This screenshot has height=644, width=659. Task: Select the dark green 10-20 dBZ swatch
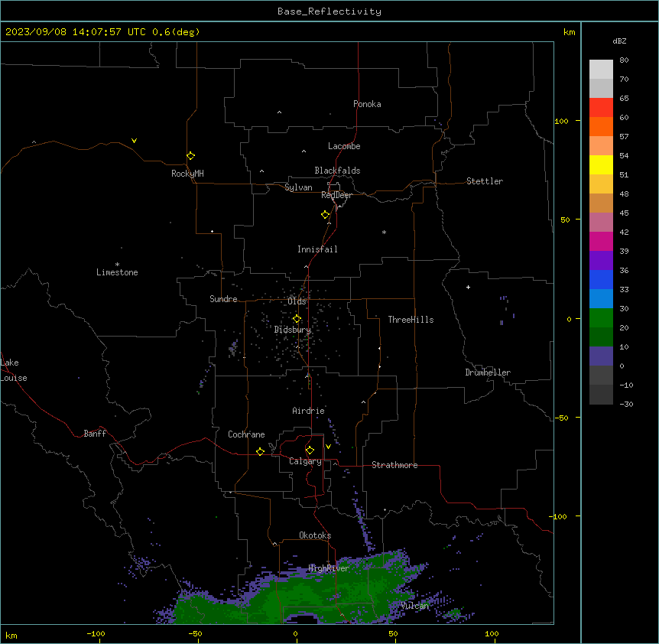pos(601,337)
